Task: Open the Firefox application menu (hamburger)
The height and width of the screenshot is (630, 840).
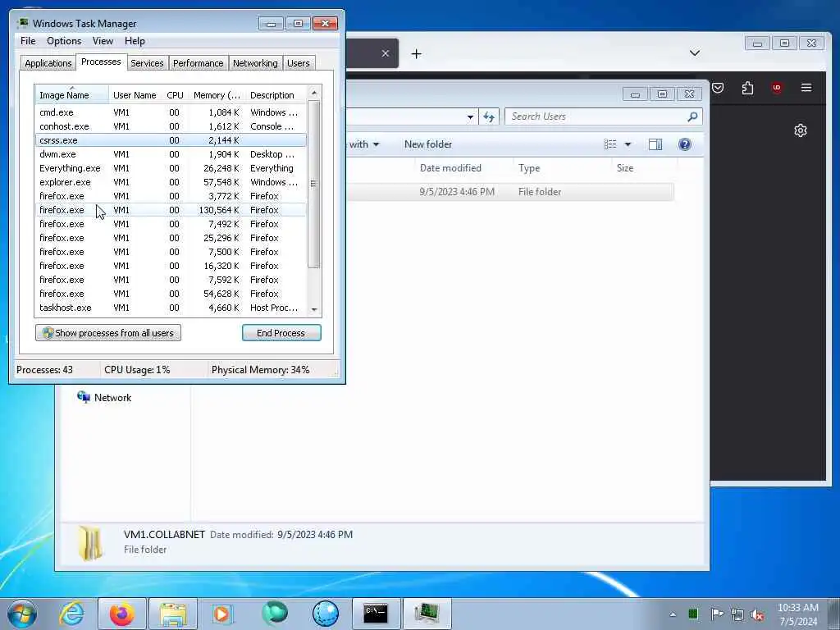Action: [x=806, y=87]
